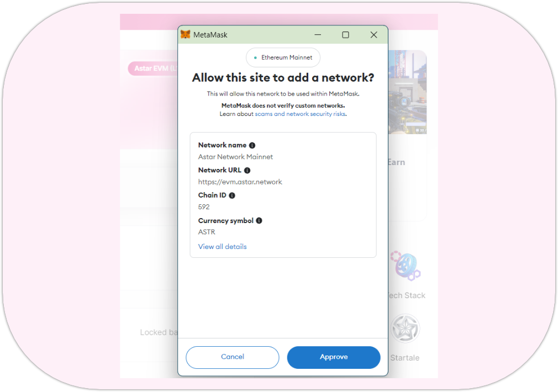
Task: Click info icon next to Chain ID
Action: 232,195
